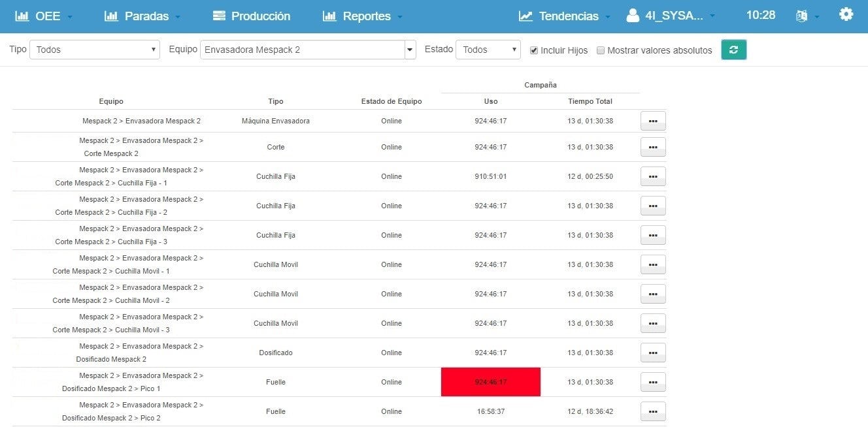Open Tendencias trend-line icon
This screenshot has height=427, width=868.
pos(525,15)
